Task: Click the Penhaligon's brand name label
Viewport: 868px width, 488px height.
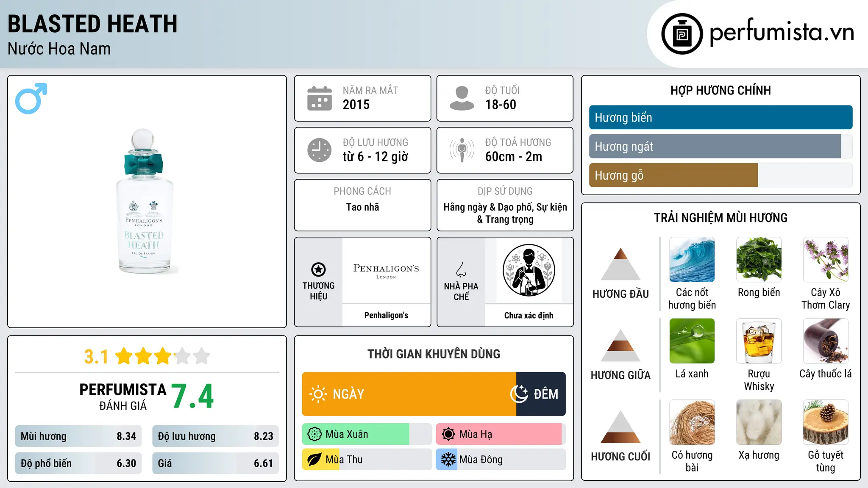Action: (386, 315)
